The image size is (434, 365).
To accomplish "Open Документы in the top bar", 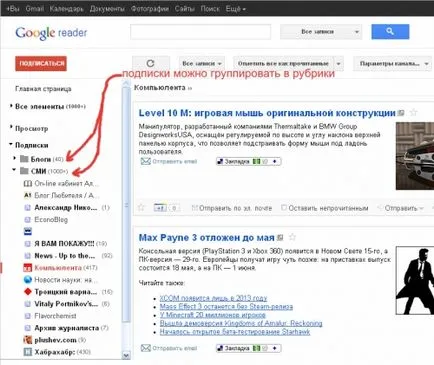I will 107,9.
